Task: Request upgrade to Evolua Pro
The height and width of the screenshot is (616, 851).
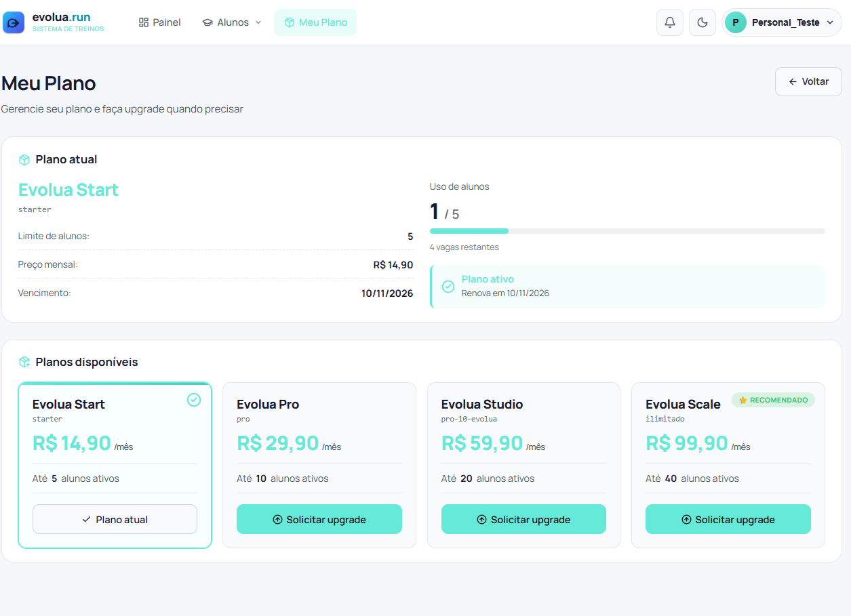Action: 319,520
